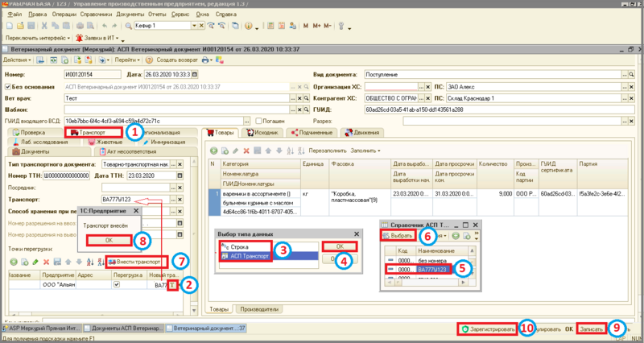Screen dimensions: 644x343
Task: Open the Справочники menu
Action: pos(97,14)
